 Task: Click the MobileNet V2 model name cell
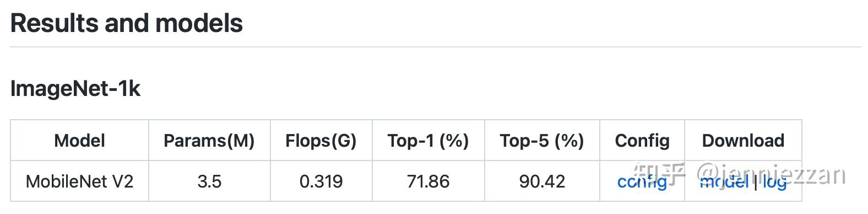(x=79, y=181)
